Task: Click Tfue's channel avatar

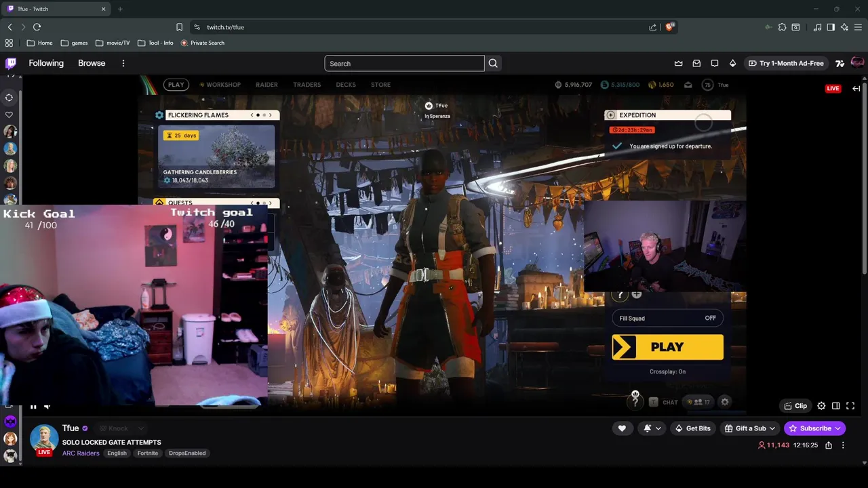Action: point(44,438)
